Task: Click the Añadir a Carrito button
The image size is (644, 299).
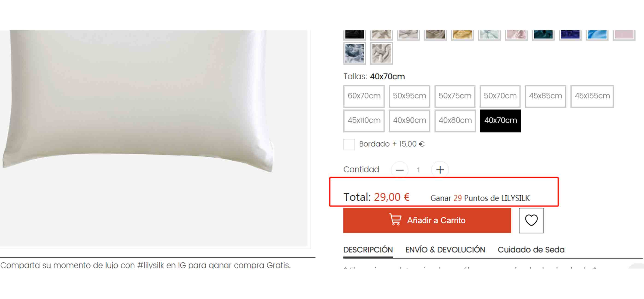Action: pos(427,220)
